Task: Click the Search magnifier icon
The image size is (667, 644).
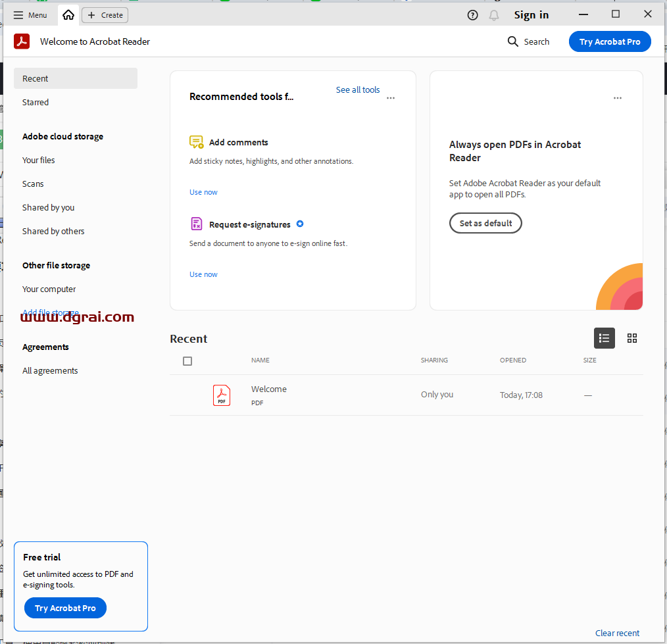Action: click(512, 41)
